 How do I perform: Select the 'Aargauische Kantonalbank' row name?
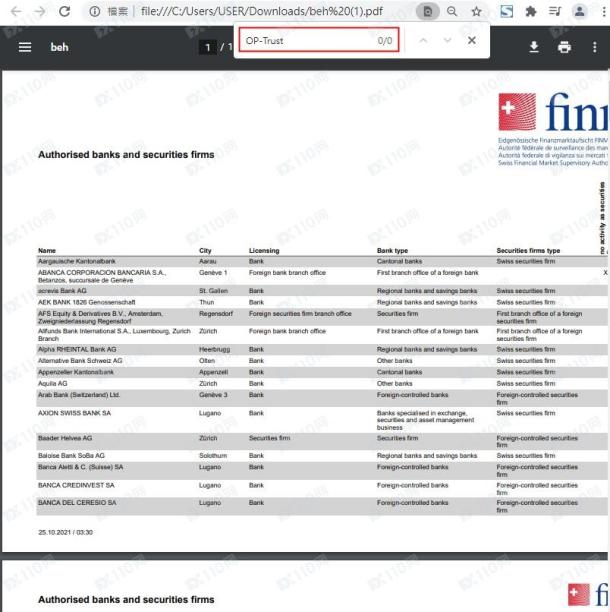tap(76, 261)
